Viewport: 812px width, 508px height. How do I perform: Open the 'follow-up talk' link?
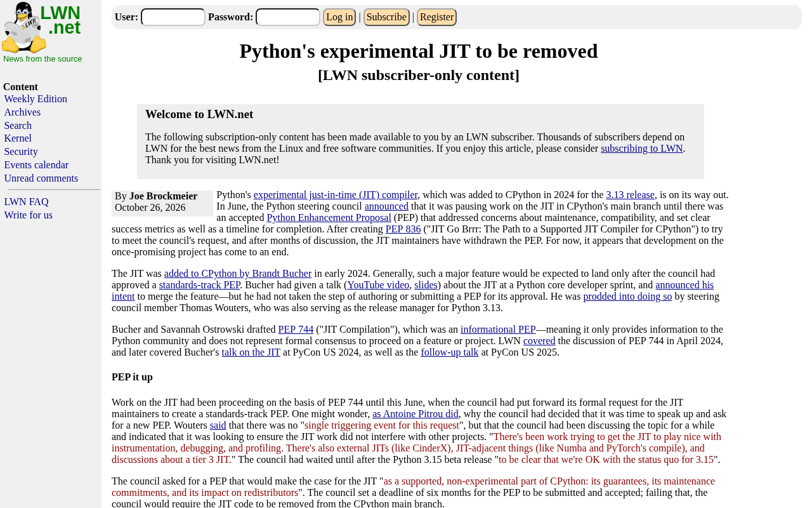tap(450, 352)
